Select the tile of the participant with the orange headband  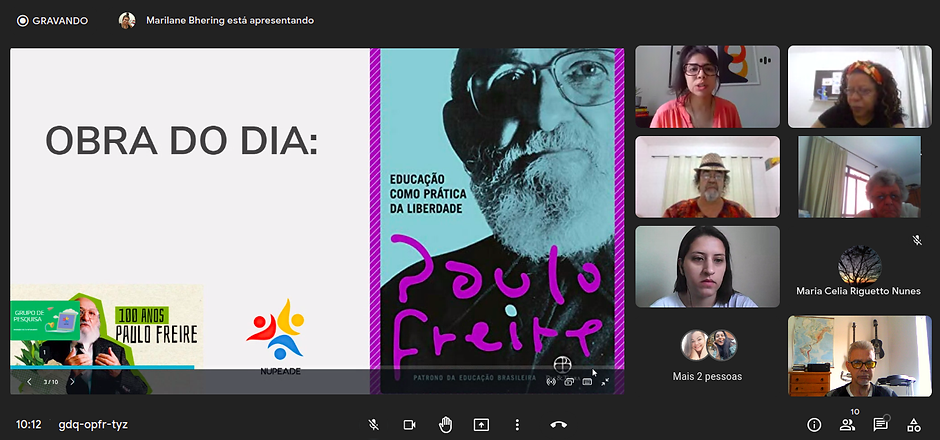pyautogui.click(x=860, y=86)
